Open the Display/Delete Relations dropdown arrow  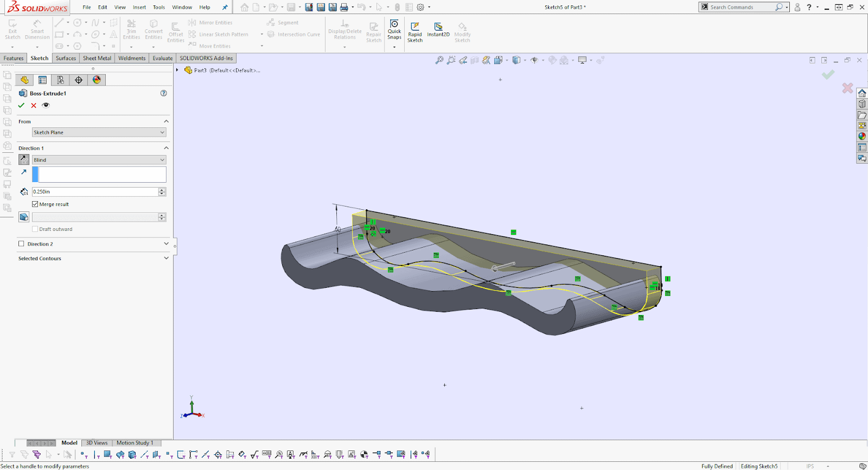click(x=344, y=47)
